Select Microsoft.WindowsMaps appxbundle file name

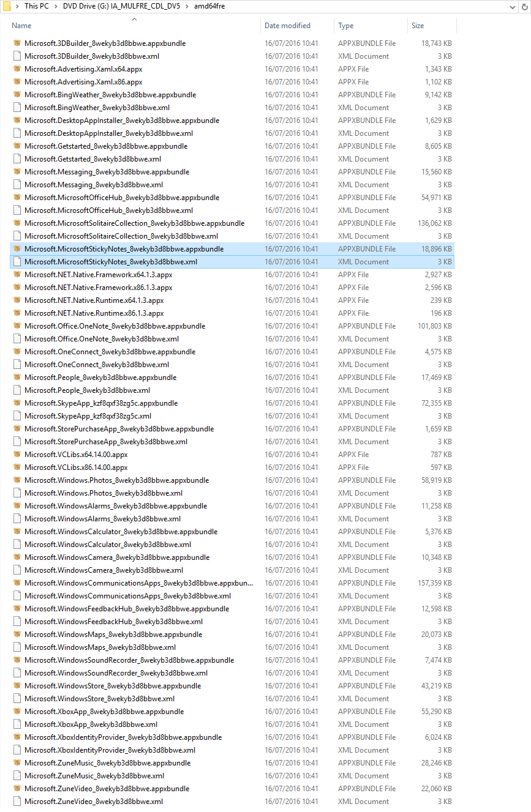click(113, 635)
